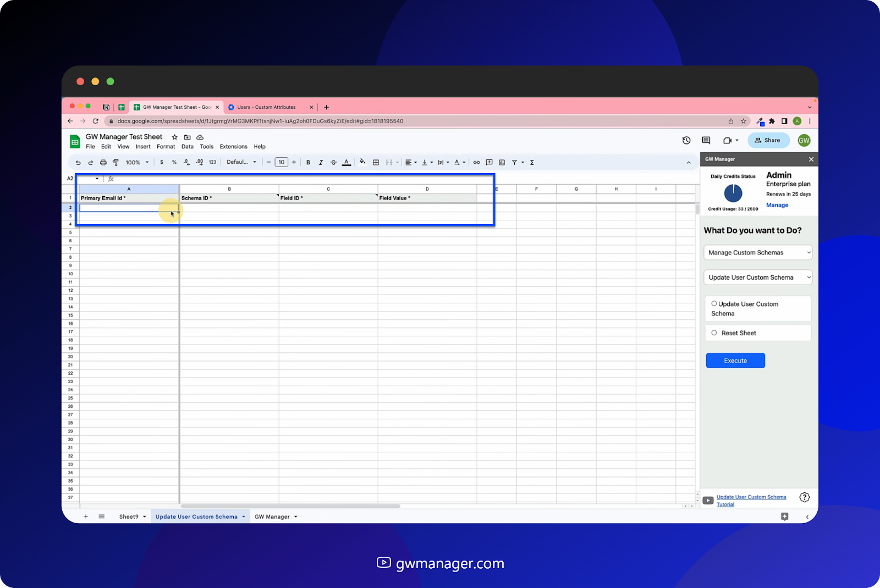Toggle bold formatting
This screenshot has height=588, width=880.
(308, 163)
